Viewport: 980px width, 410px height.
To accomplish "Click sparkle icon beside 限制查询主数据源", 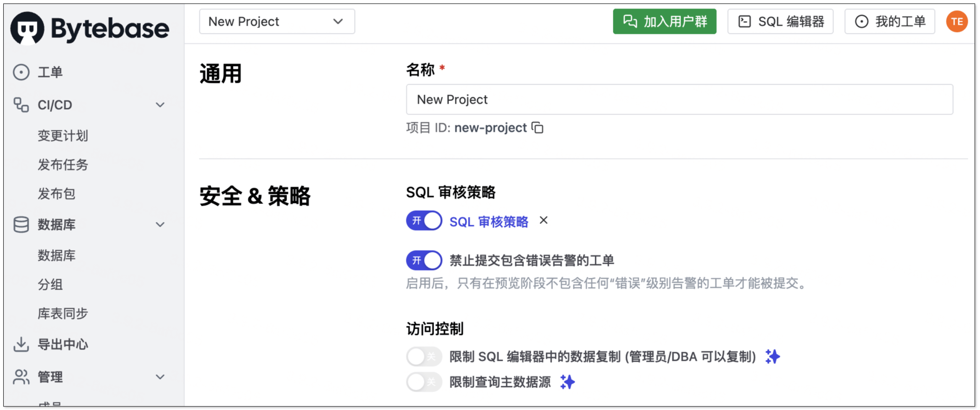I will tap(567, 382).
